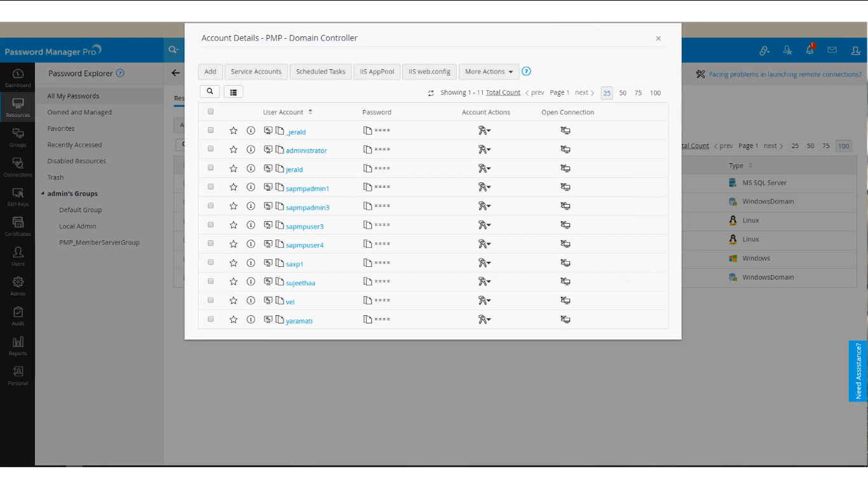The width and height of the screenshot is (868, 488).
Task: Check the yaramati account checkbox
Action: [x=210, y=319]
